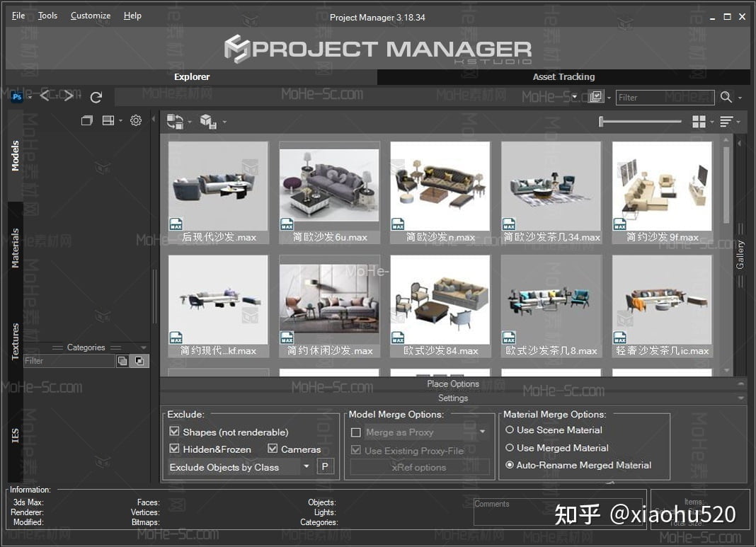Click the thumbnail grid view icon

pos(699,122)
